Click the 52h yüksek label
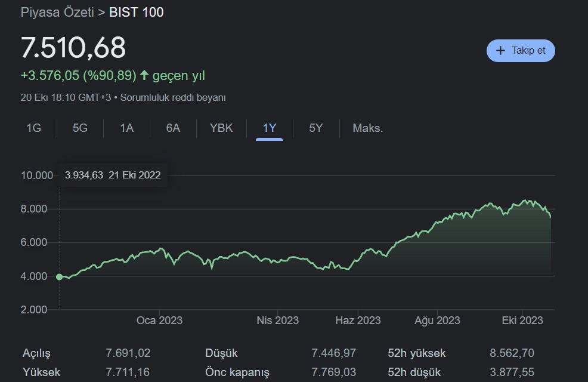The width and height of the screenshot is (588, 382). click(417, 353)
